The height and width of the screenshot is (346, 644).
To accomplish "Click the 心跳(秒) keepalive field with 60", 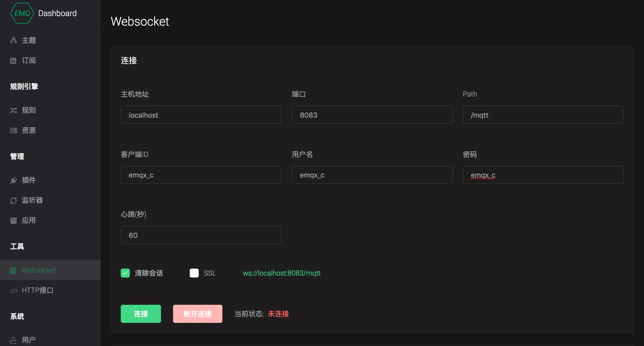I will point(201,235).
